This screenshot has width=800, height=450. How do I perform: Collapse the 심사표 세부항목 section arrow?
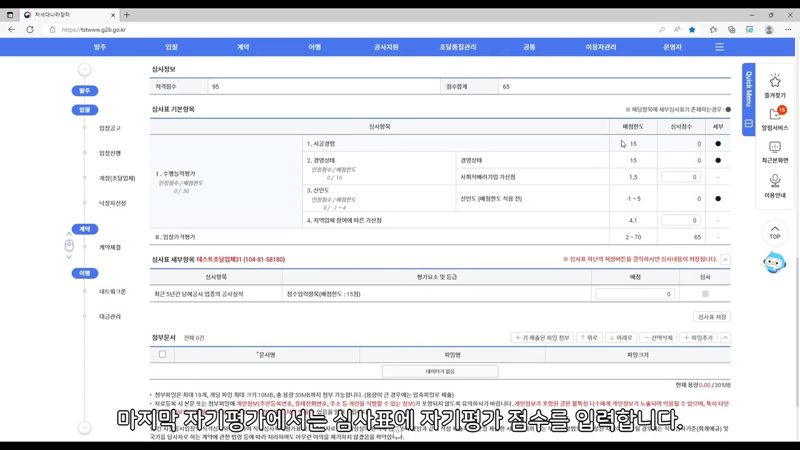(x=725, y=259)
